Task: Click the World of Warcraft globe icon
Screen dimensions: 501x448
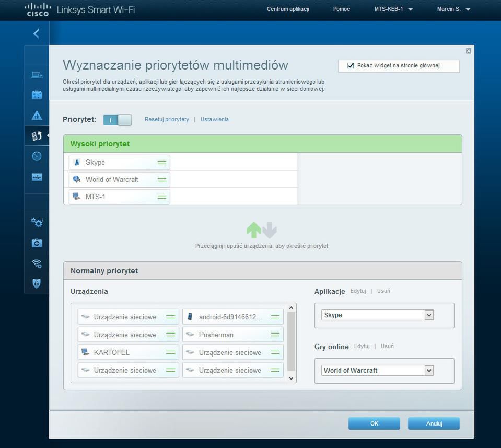Action: [77, 179]
